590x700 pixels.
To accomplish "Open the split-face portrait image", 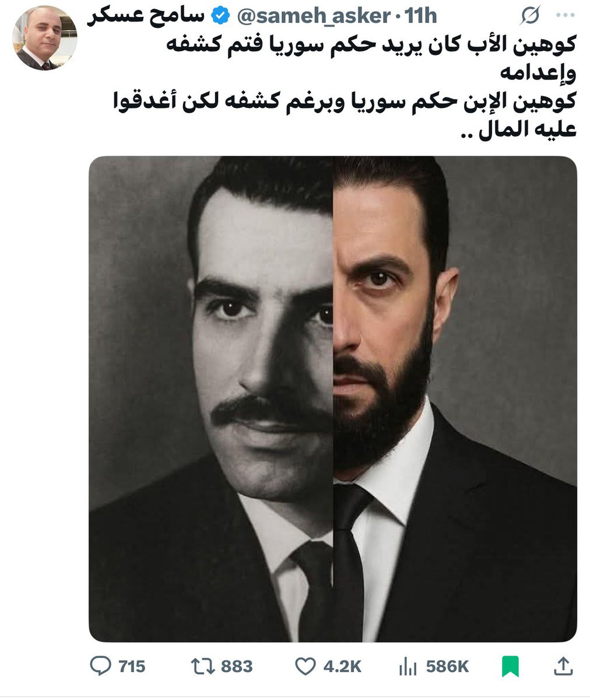I will tap(333, 399).
